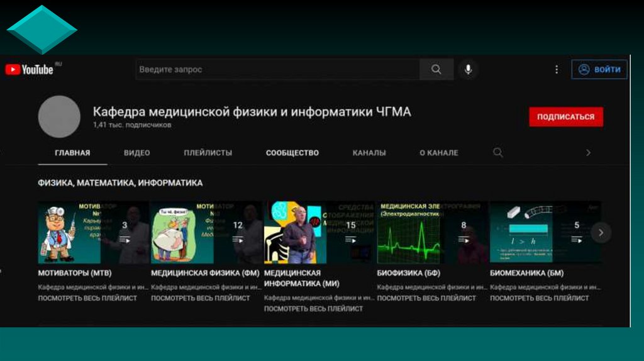Switch to the ВИДЕО tab
Viewport: 644px width, 361px height.
[136, 153]
